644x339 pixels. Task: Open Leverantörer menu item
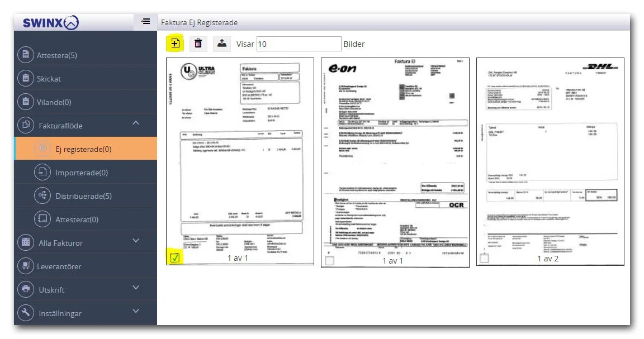coord(86,266)
